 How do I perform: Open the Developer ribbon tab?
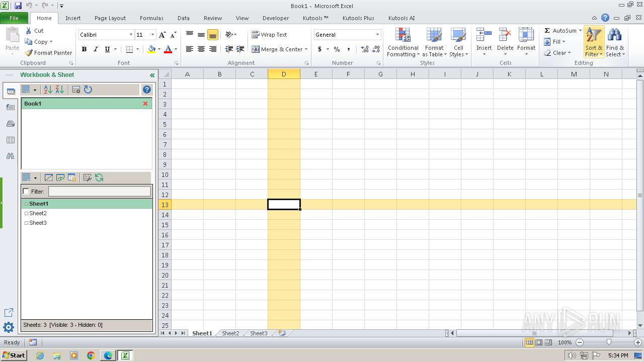click(x=276, y=18)
